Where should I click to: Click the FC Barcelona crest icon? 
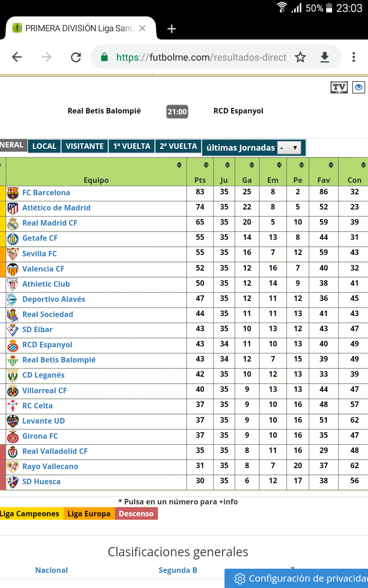click(x=13, y=193)
